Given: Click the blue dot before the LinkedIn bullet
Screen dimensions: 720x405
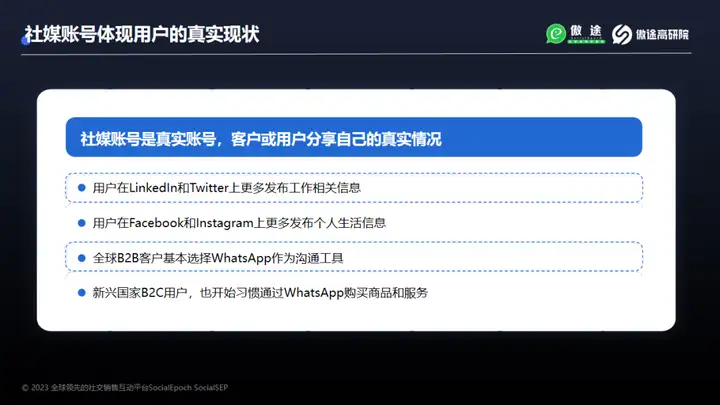Looking at the screenshot, I should point(82,188).
